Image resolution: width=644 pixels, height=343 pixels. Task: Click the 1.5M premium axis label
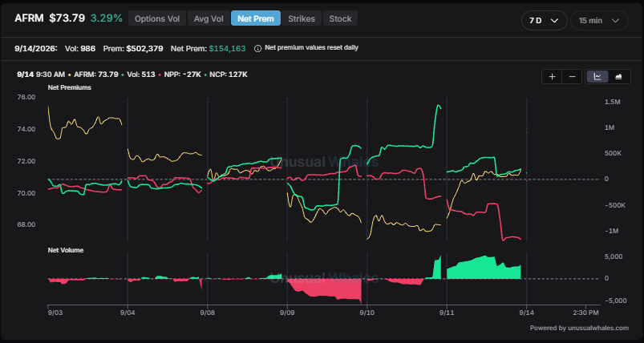tap(613, 102)
